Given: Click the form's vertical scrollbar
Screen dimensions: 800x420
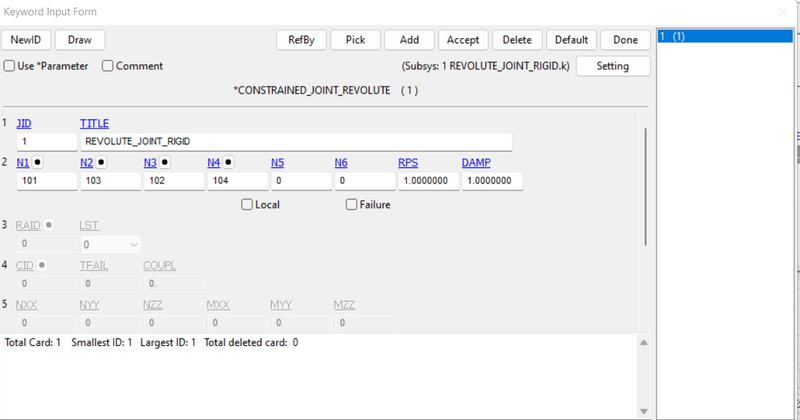Looking at the screenshot, I should pos(645,187).
